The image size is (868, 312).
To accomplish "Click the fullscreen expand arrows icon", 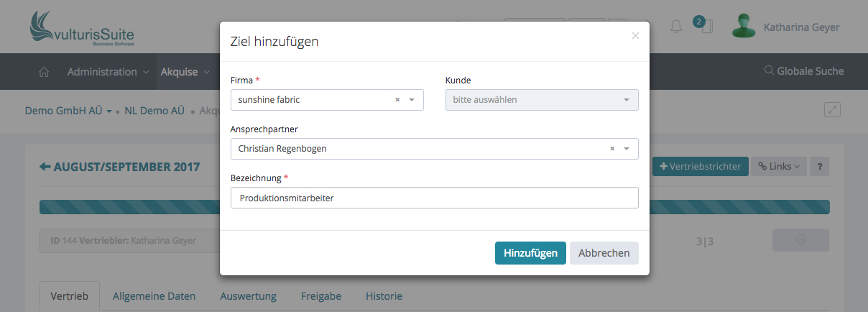I will (832, 110).
